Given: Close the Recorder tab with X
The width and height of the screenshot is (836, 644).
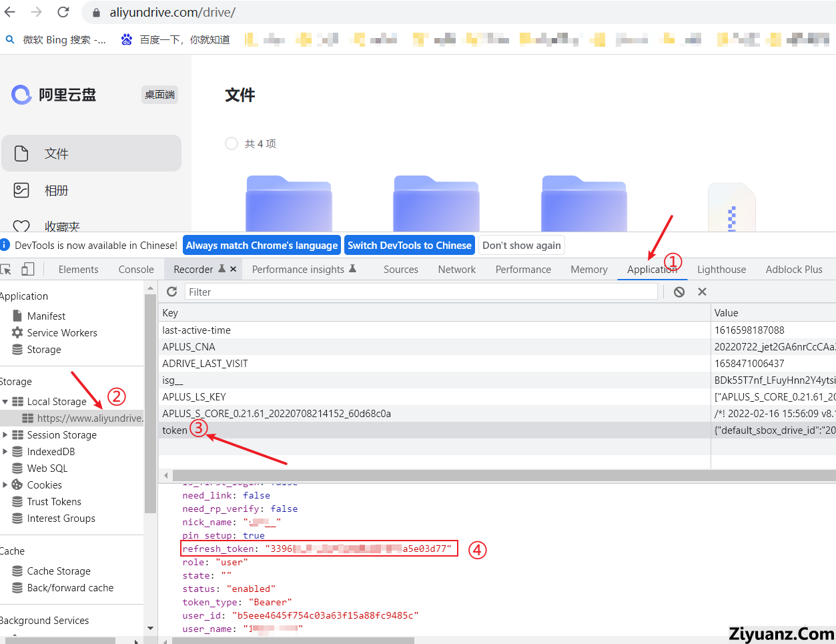Looking at the screenshot, I should (234, 269).
